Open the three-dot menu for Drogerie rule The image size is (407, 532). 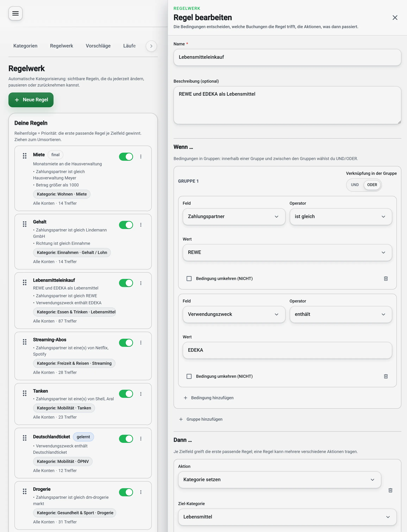coord(141,492)
